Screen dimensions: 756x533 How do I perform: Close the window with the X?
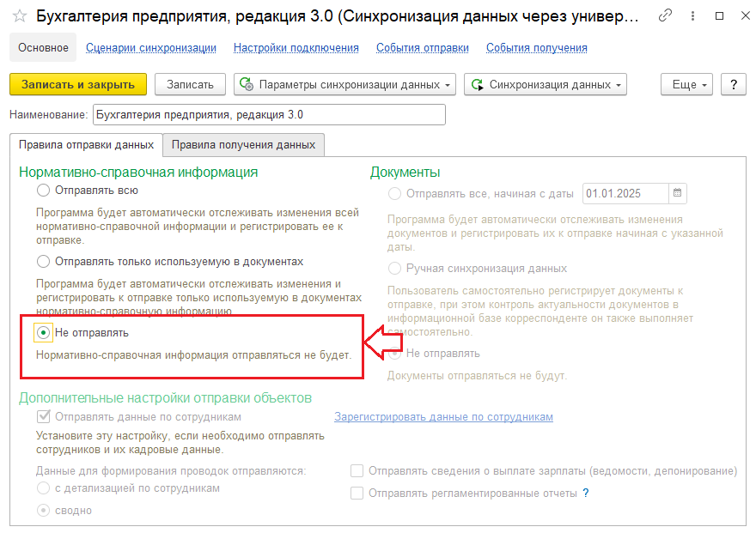(745, 16)
